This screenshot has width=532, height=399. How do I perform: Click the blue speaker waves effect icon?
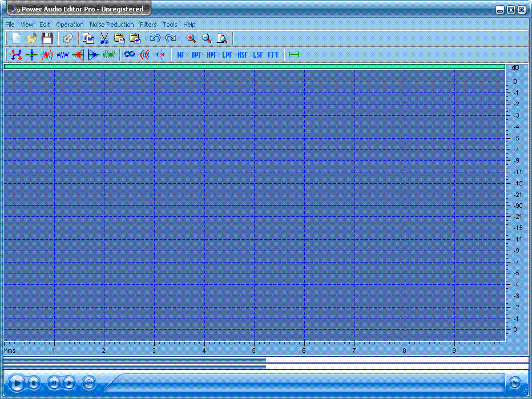click(x=160, y=55)
